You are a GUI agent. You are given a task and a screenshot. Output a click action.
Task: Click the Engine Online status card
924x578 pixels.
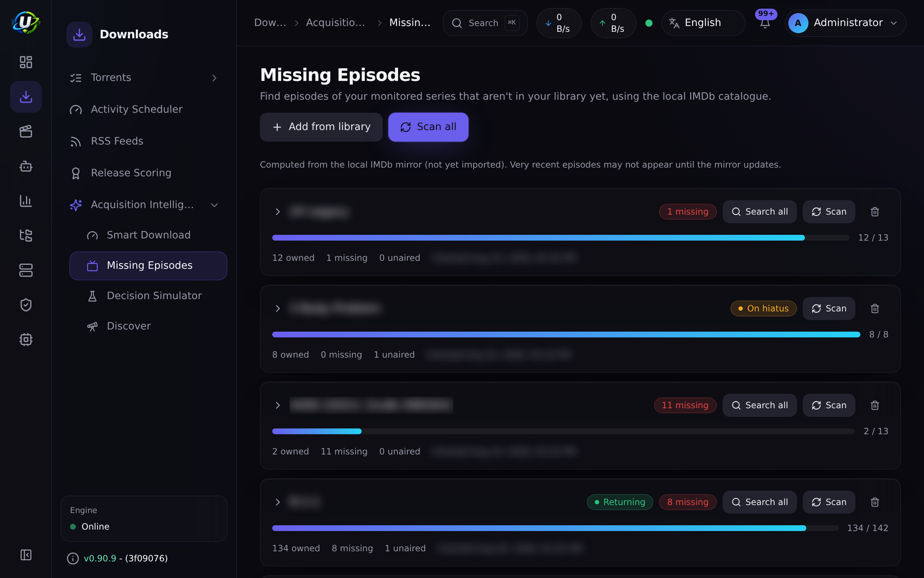pos(144,519)
